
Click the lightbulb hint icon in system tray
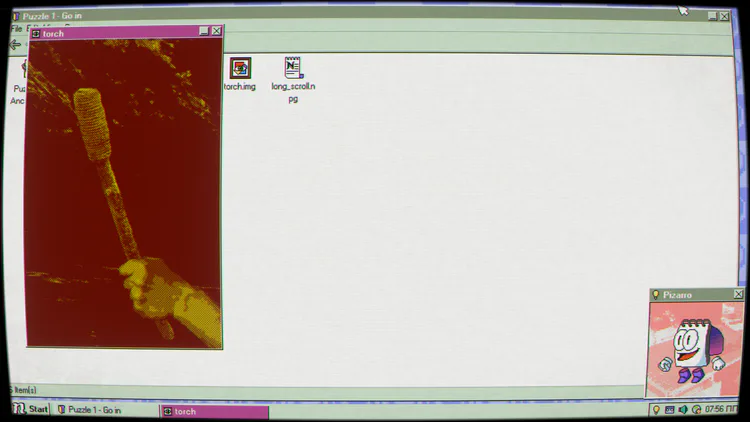tap(656, 410)
